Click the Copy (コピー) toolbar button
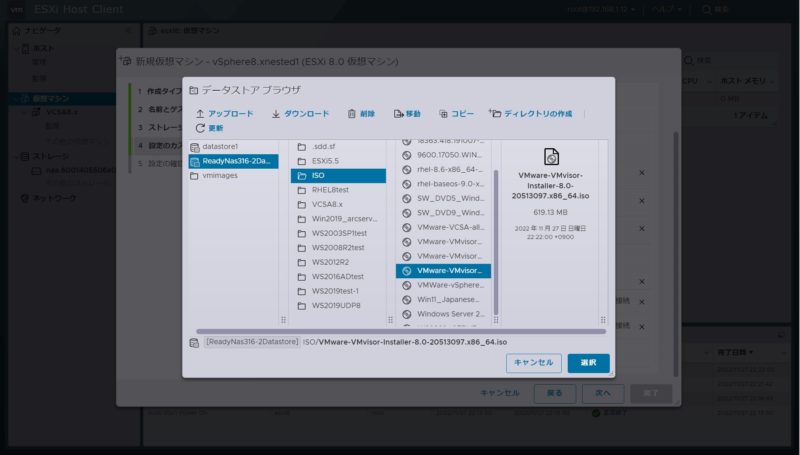 click(x=456, y=114)
